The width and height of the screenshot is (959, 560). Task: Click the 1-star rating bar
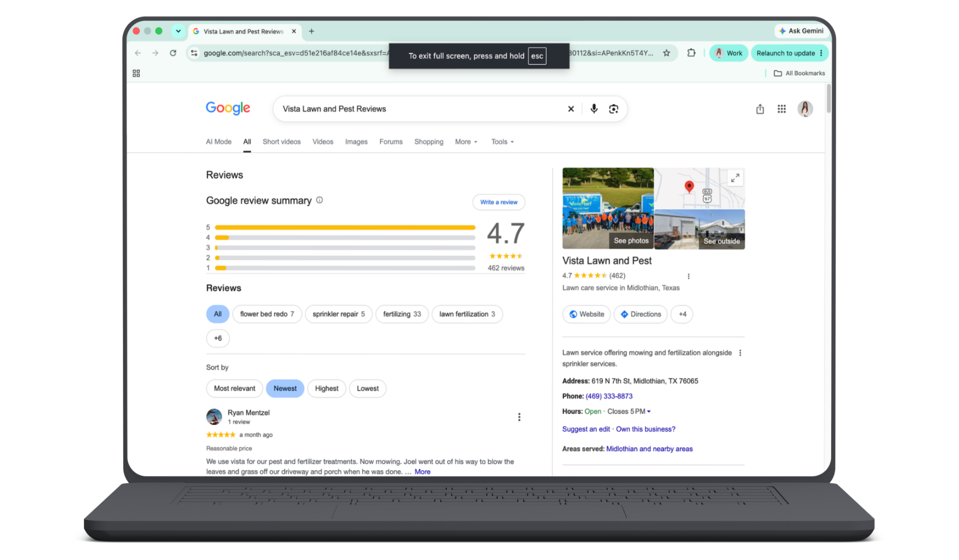[345, 268]
